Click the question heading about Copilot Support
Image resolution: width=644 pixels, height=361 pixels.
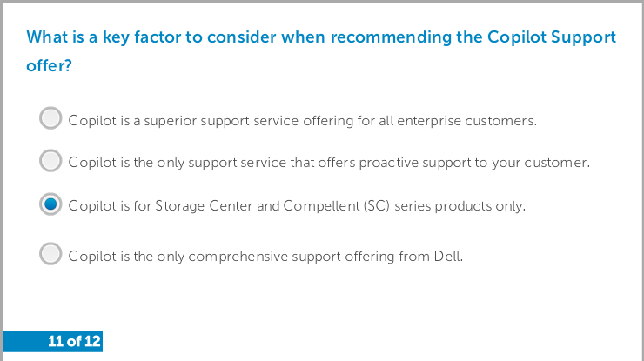tap(321, 51)
